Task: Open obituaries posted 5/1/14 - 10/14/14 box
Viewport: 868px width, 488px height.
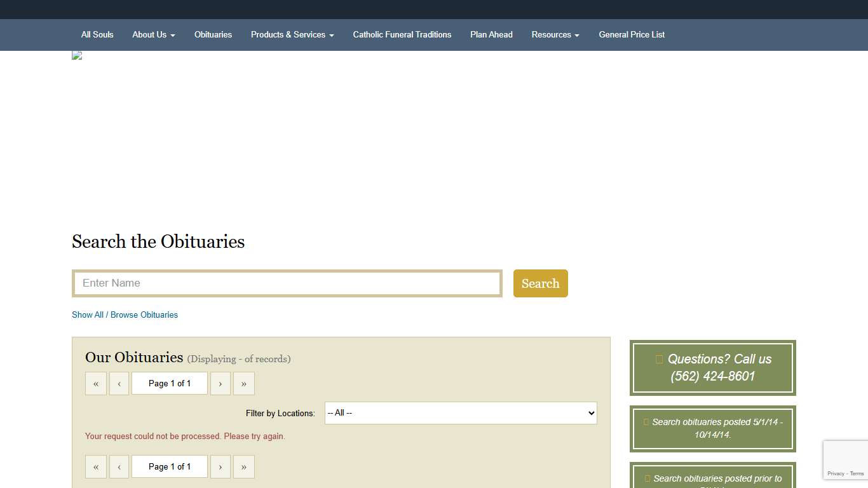Action: 712,429
